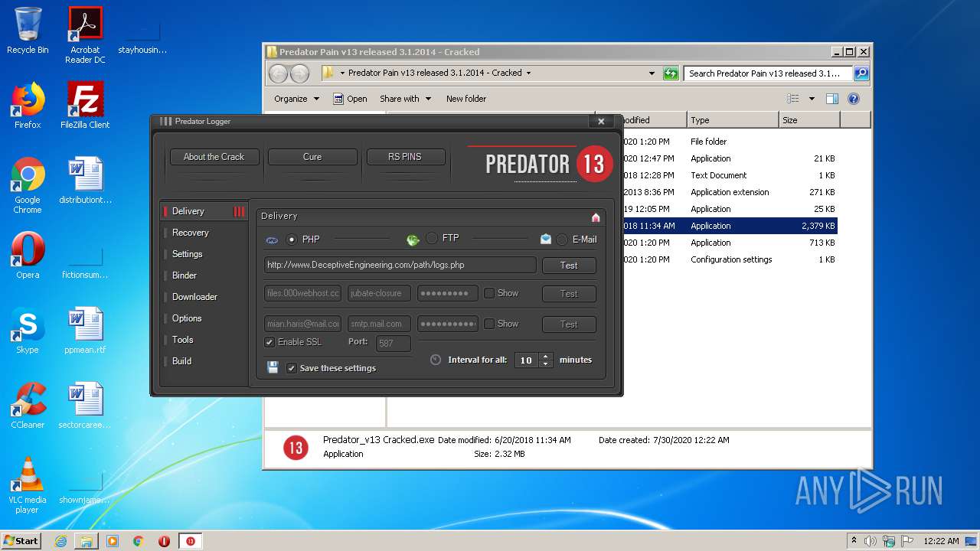This screenshot has height=551, width=980.
Task: Select the PHP delivery radio button
Action: point(291,240)
